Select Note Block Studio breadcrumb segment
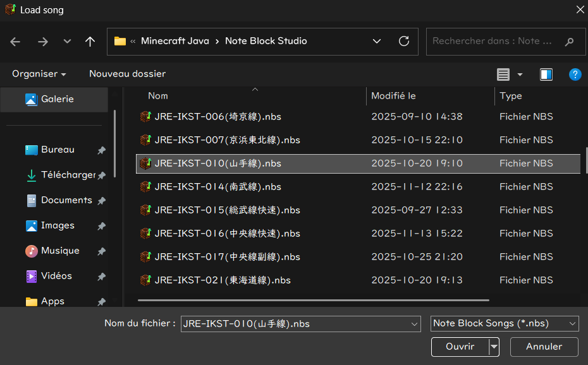The image size is (588, 365). [266, 41]
